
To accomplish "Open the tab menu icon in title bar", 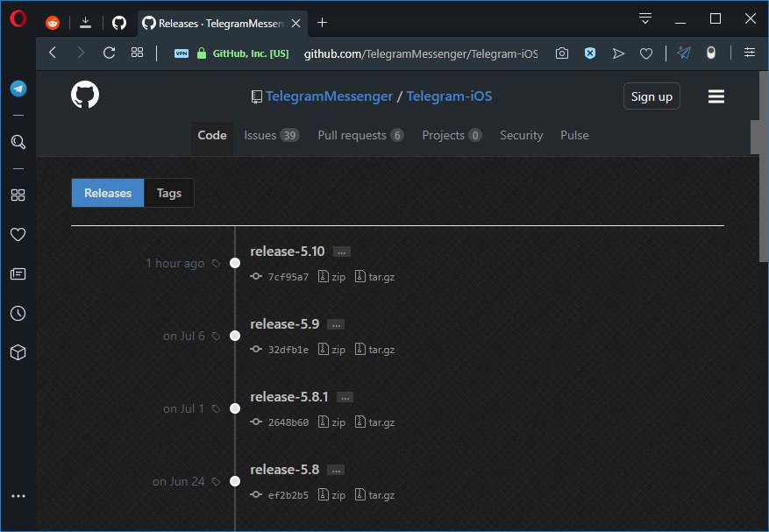I will coord(644,18).
